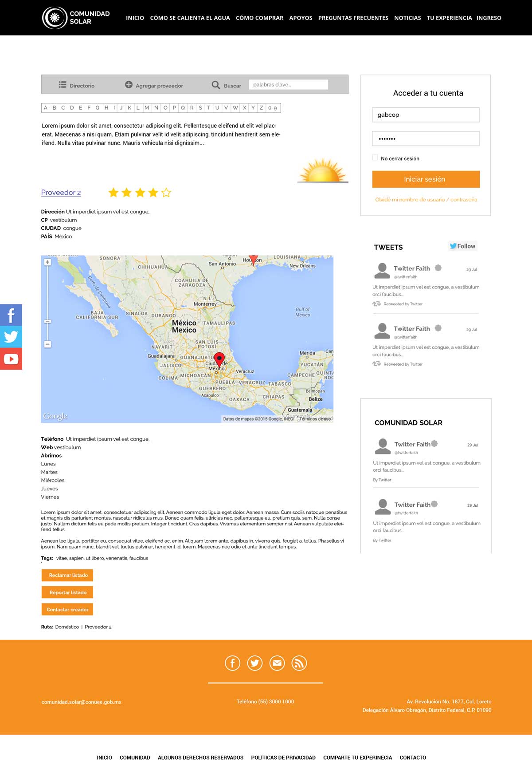Screen dimensions: 532x781
Task: Click the map zoom in button
Action: pyautogui.click(x=47, y=262)
